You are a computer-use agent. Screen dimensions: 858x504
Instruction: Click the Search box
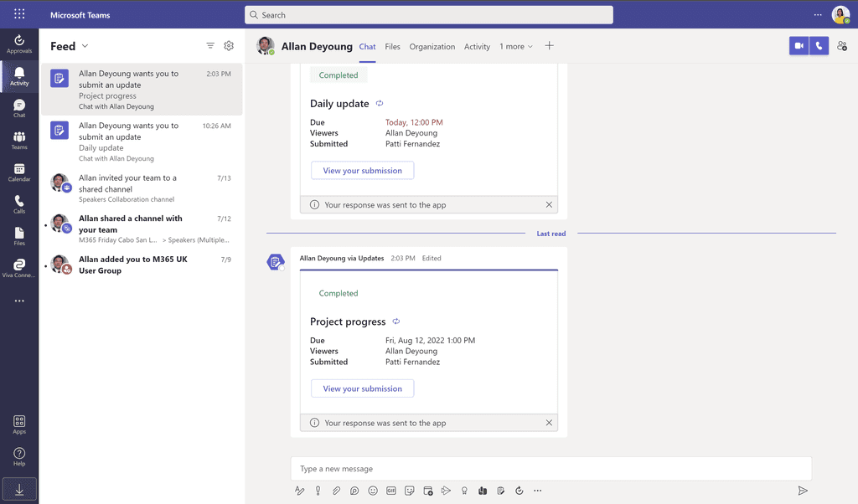pos(429,15)
